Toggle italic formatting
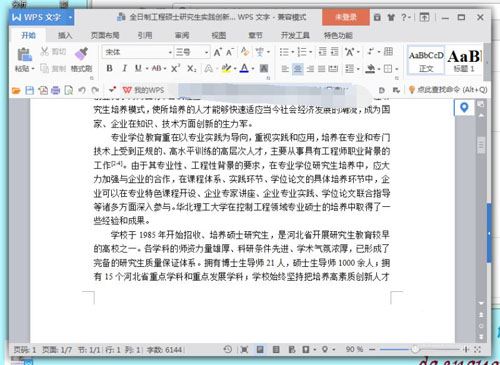500x365 pixels. pyautogui.click(x=124, y=68)
